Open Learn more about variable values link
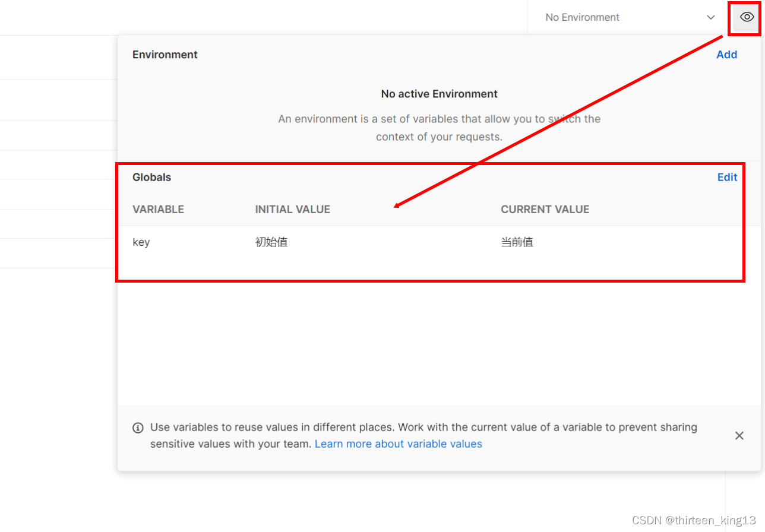 398,444
